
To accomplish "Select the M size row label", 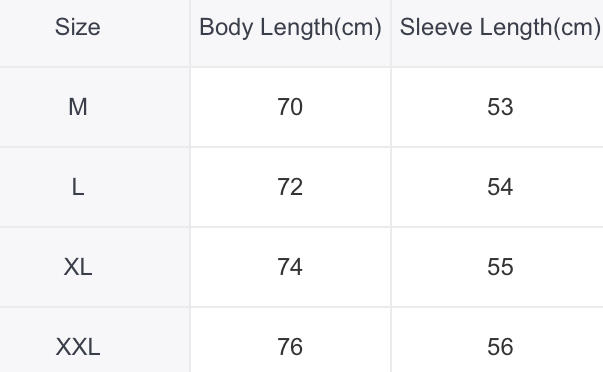I will tap(78, 107).
